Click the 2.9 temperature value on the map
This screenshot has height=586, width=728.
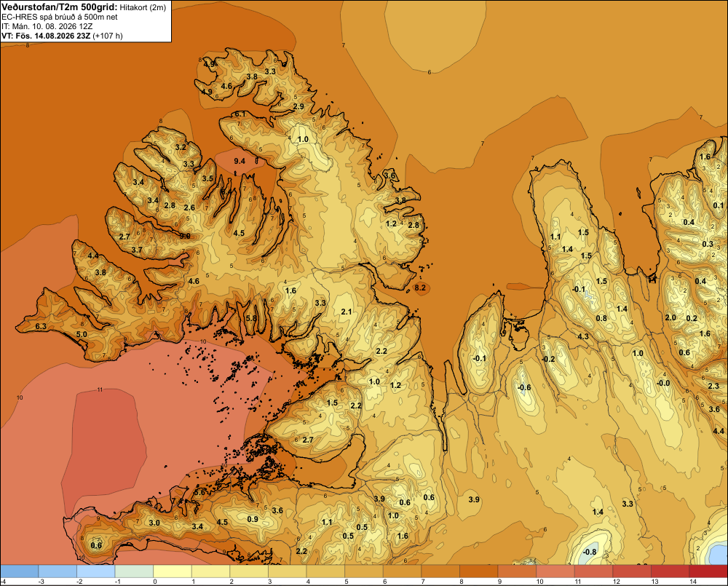[298, 106]
